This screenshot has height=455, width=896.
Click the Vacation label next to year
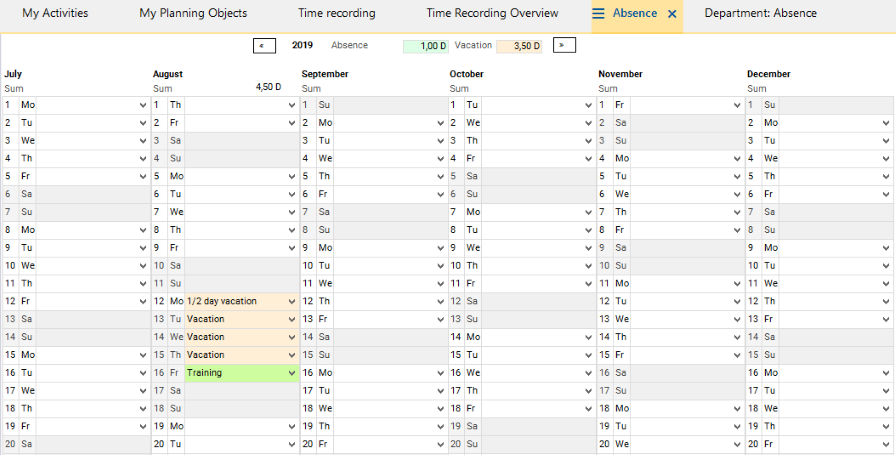(473, 45)
